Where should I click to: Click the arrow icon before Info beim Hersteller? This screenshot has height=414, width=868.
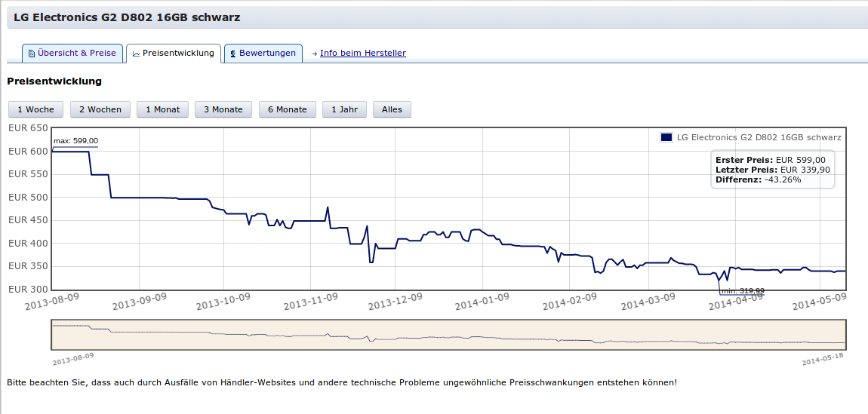pos(313,54)
